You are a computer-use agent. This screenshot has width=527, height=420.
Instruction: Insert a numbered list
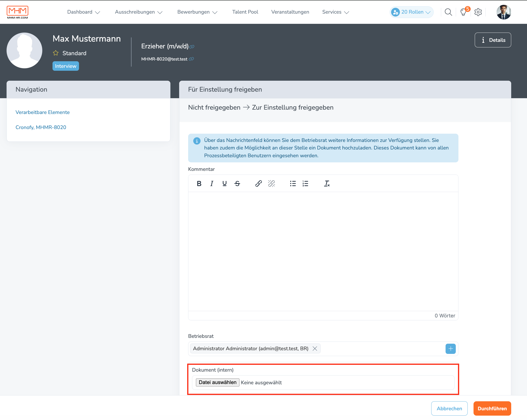[305, 183]
